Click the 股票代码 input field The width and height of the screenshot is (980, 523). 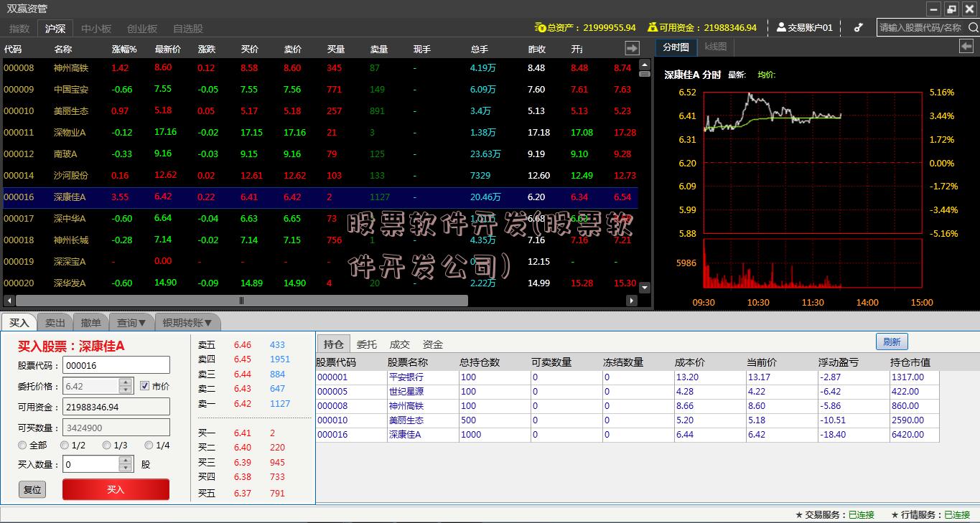click(x=116, y=365)
